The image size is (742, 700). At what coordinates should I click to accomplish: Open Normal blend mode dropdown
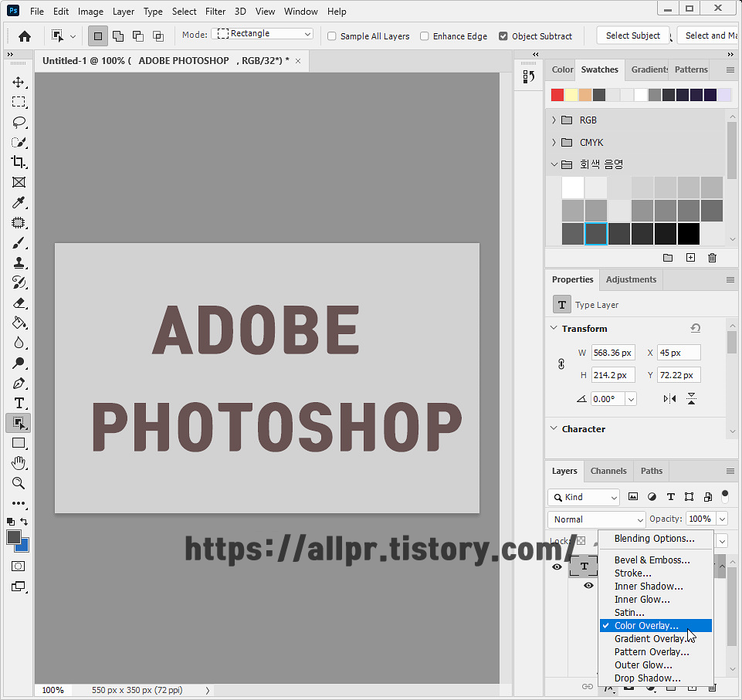(596, 519)
